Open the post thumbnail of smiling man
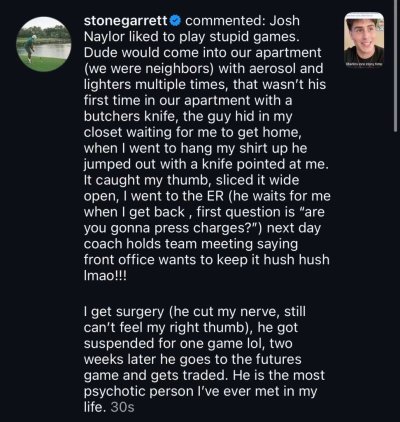Viewport: 400px width, 422px height. 364,40
